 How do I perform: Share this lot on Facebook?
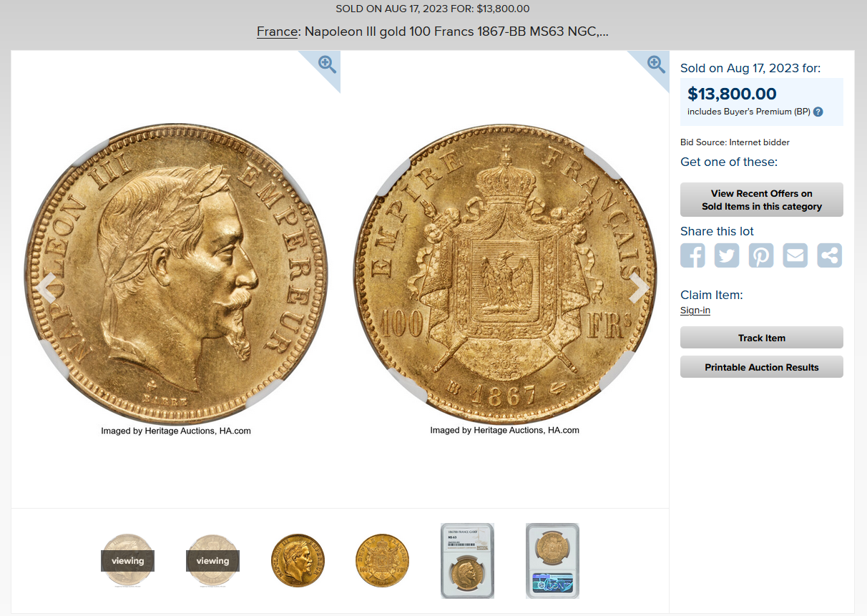692,255
